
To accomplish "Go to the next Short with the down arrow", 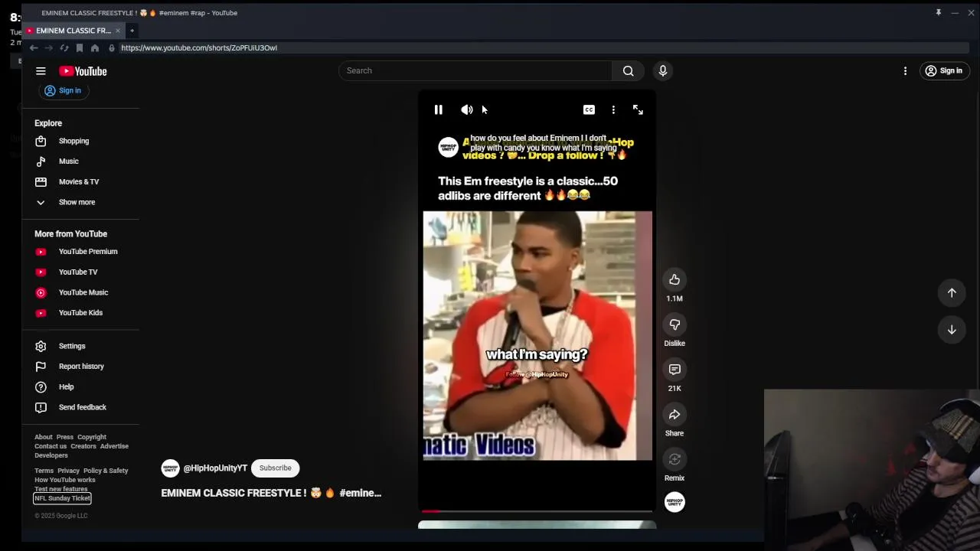I will point(952,329).
